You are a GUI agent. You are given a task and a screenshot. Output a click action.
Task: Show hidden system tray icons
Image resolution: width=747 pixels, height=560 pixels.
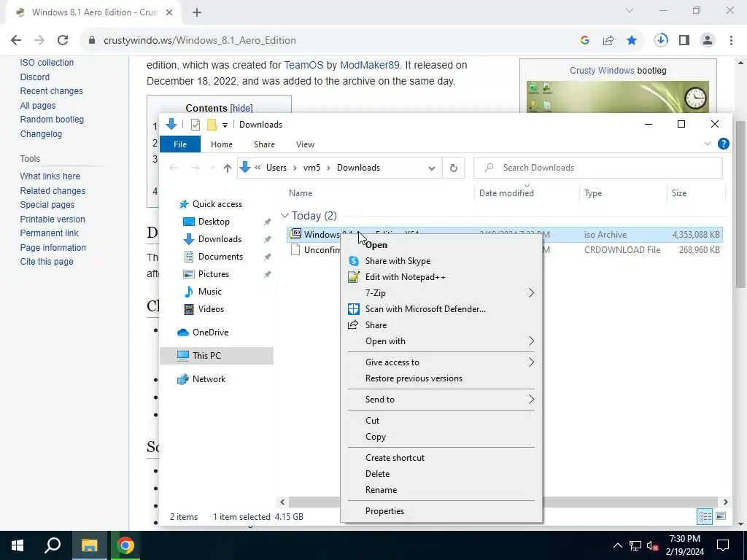tap(617, 545)
